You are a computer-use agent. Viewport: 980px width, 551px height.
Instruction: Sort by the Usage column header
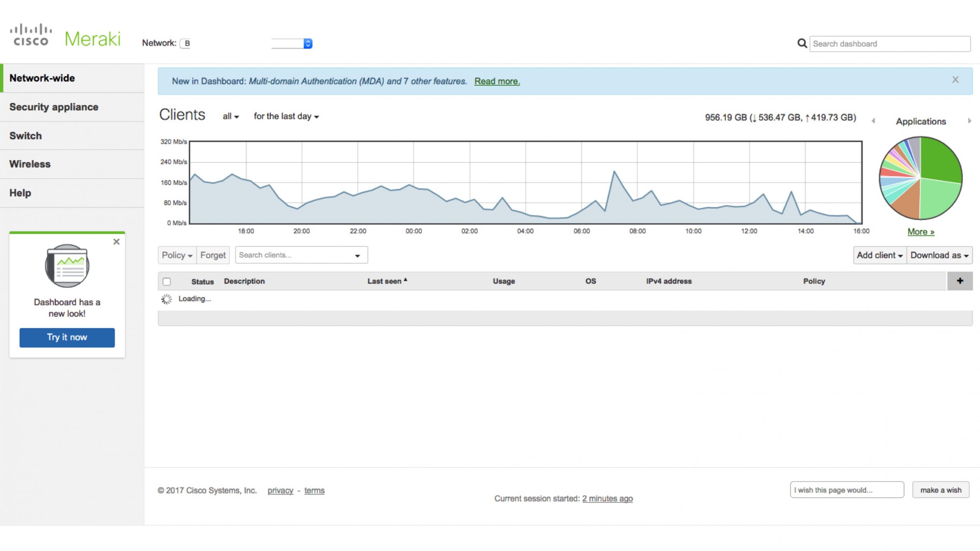coord(504,281)
